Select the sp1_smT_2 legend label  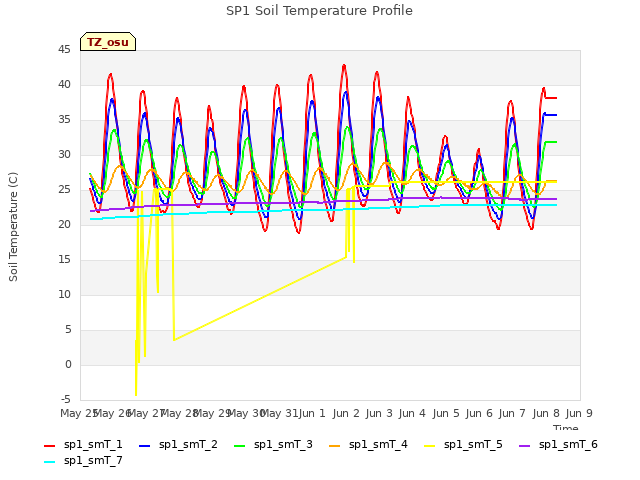pos(188,444)
